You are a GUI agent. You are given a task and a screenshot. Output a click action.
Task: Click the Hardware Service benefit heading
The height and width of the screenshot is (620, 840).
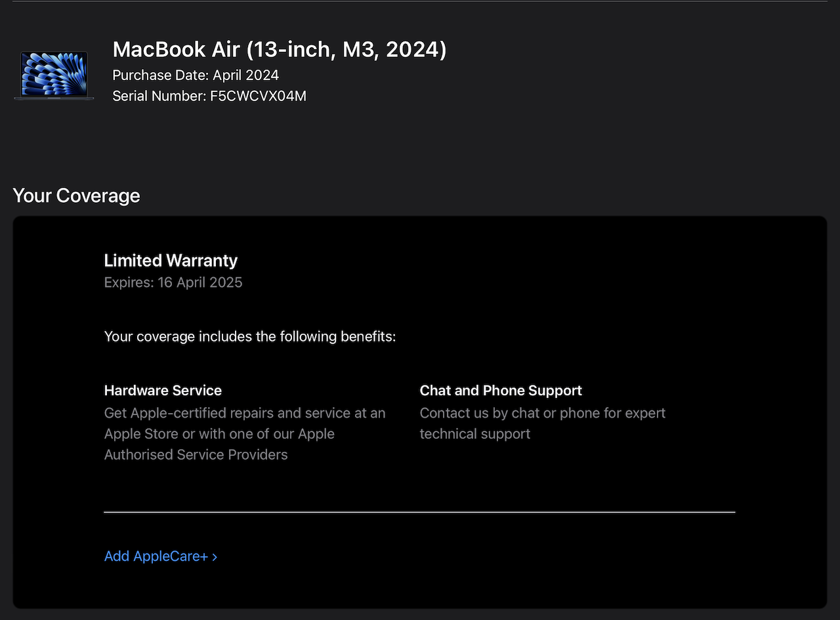[x=163, y=390]
